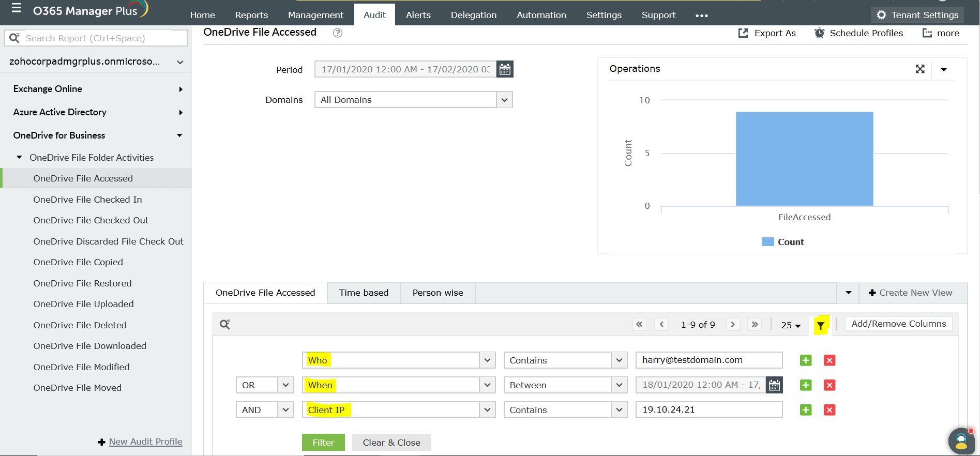Open the Domains dropdown
980x456 pixels.
[504, 100]
